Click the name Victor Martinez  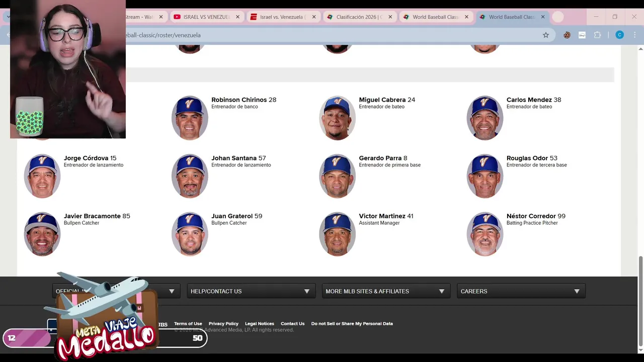[382, 216]
